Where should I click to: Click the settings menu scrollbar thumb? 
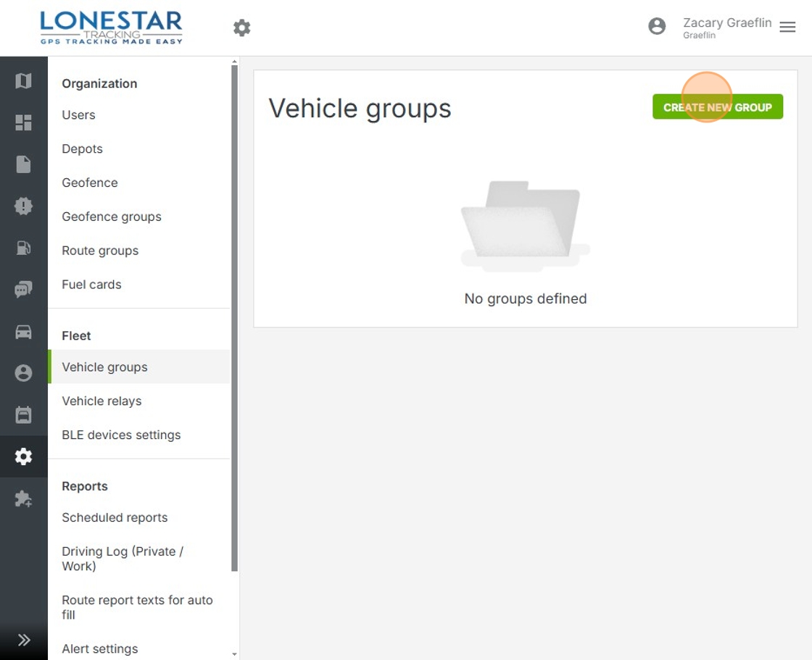(235, 318)
